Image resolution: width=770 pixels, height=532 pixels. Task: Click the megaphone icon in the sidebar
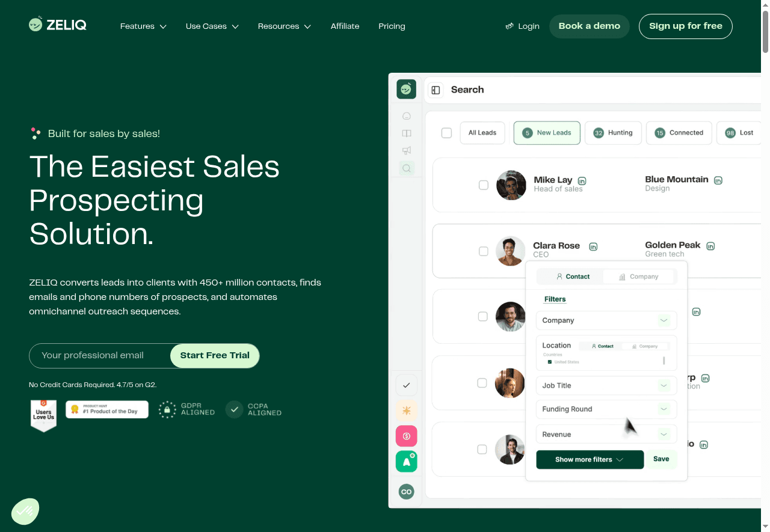tap(407, 151)
